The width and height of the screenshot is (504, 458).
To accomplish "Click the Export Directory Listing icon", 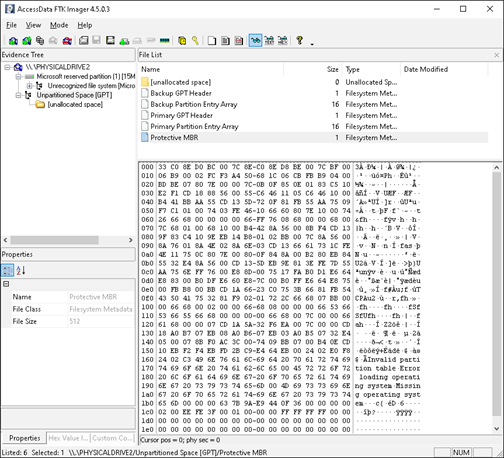I will [x=239, y=41].
